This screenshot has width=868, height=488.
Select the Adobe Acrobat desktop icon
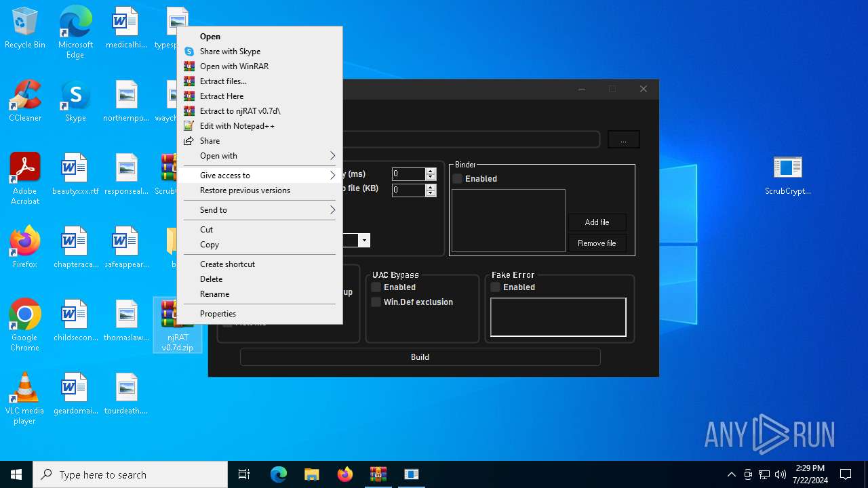(25, 179)
